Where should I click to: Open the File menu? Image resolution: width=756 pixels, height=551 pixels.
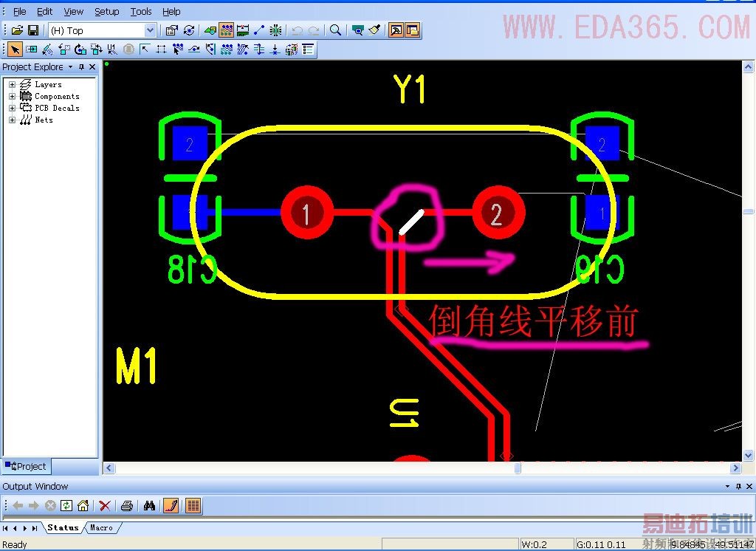[20, 12]
